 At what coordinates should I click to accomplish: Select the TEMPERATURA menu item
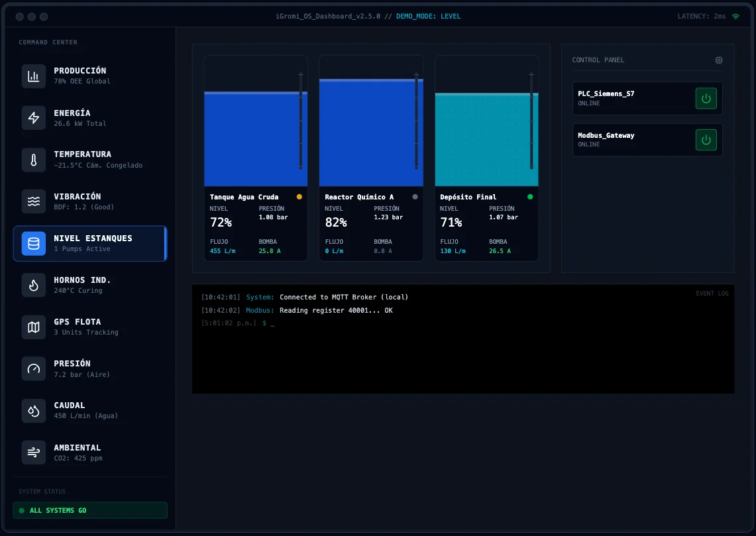point(90,160)
